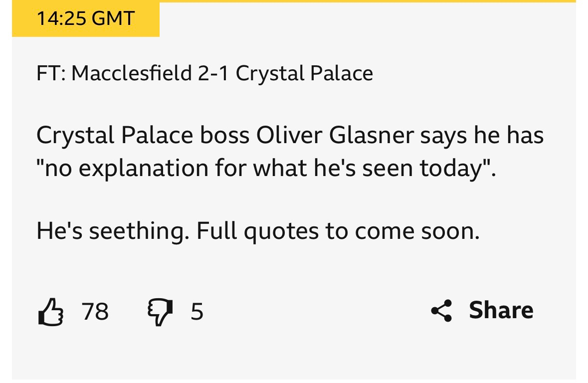Click the thumbs up like icon
Image resolution: width=588 pixels, height=383 pixels.
coord(51,312)
